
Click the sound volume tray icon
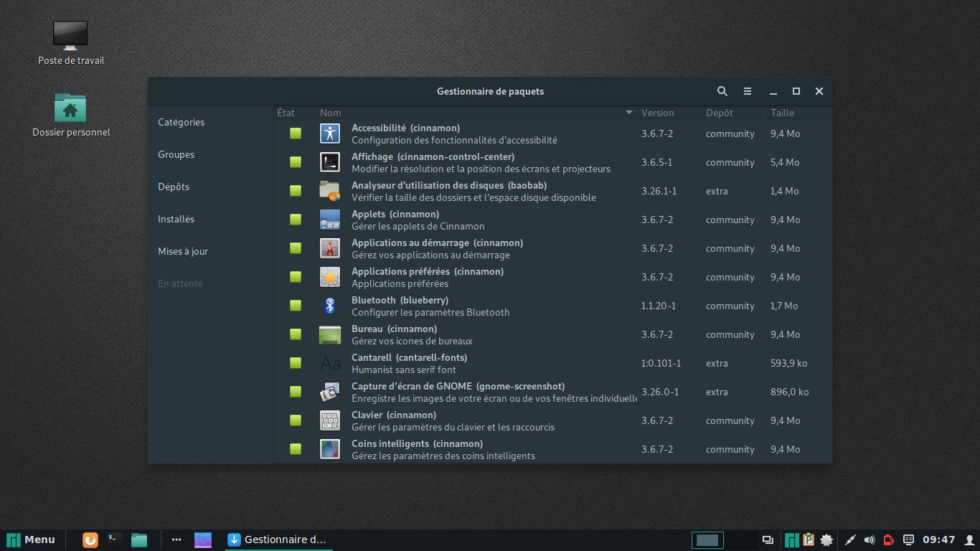pos(870,540)
